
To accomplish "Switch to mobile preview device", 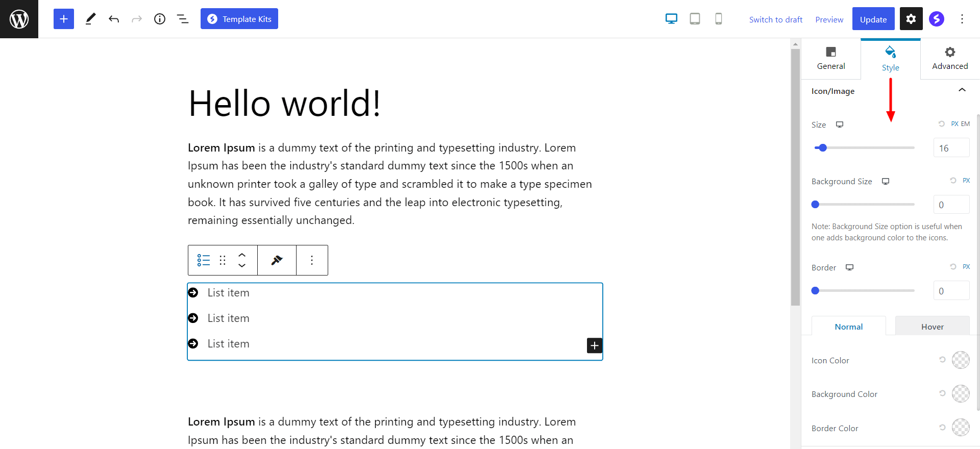I will [718, 19].
